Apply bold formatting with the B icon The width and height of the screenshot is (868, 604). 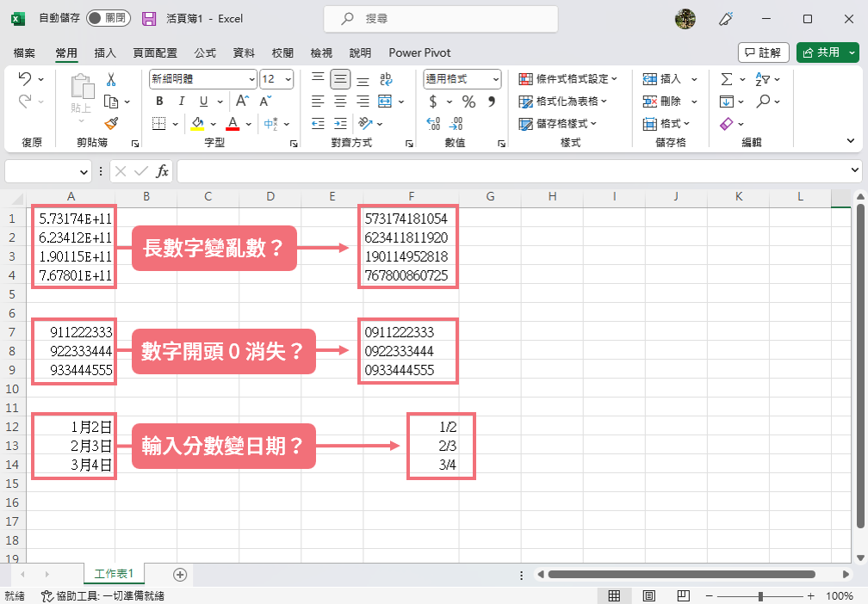click(x=160, y=102)
